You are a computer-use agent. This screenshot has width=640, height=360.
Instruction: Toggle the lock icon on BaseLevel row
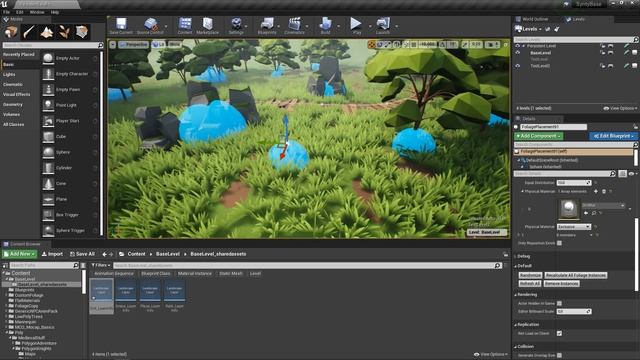[602, 53]
